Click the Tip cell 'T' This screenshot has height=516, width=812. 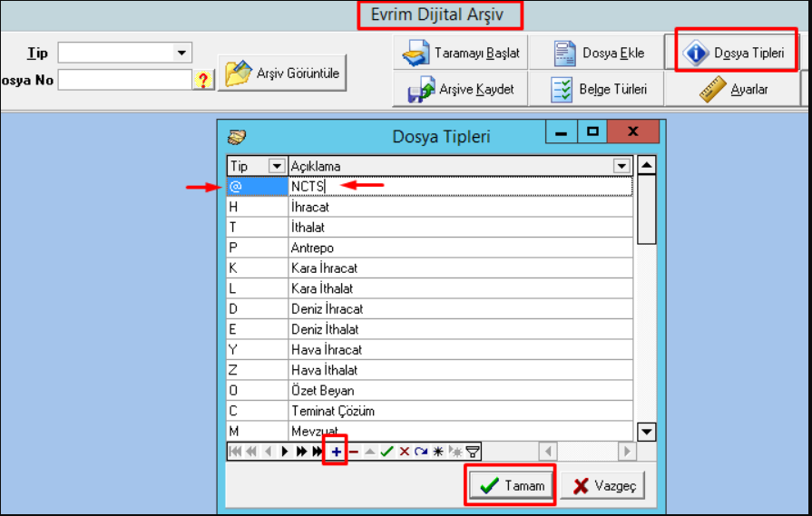pos(258,228)
